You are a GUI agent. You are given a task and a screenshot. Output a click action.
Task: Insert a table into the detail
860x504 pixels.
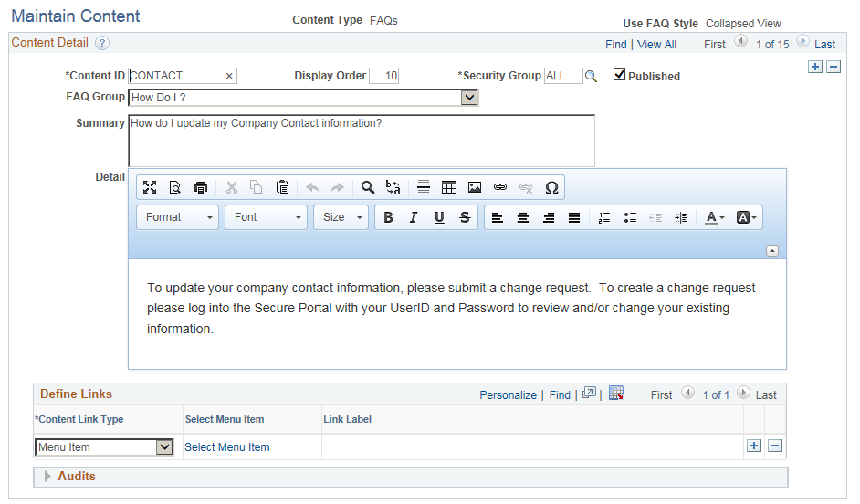(x=449, y=187)
